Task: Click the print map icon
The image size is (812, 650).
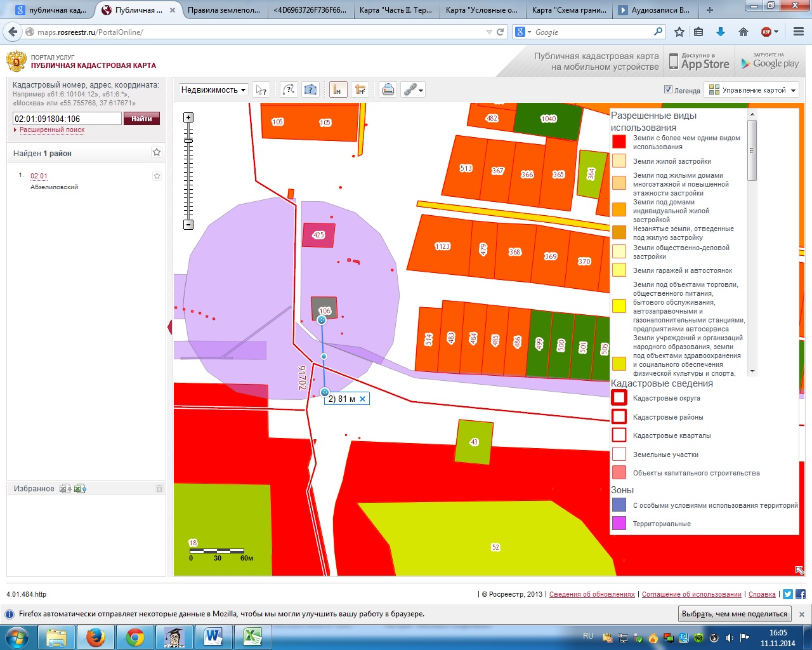Action: tap(388, 90)
